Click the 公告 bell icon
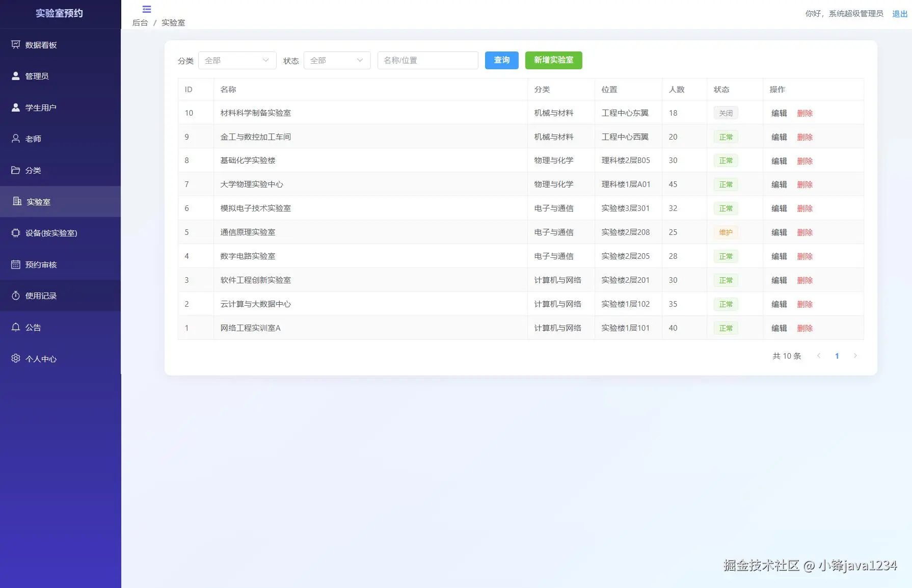The image size is (912, 588). (x=16, y=327)
